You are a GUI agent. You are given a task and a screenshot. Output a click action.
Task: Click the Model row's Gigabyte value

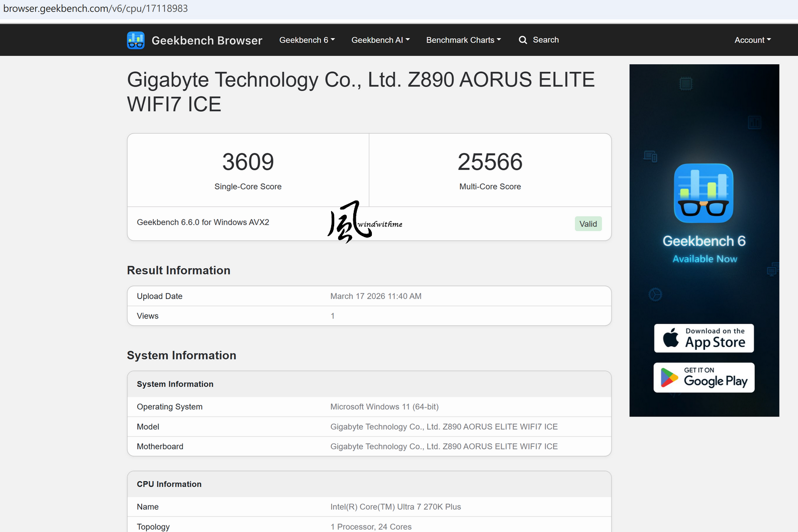[444, 427]
